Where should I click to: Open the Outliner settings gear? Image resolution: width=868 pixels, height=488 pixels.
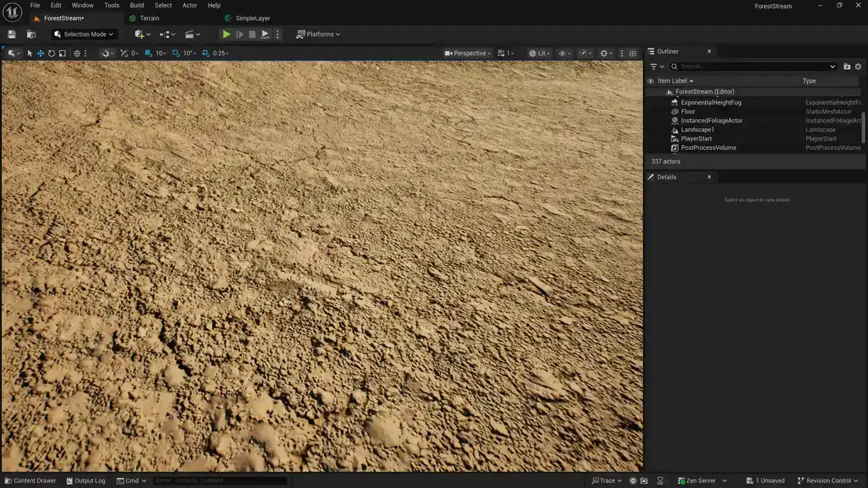pos(858,66)
